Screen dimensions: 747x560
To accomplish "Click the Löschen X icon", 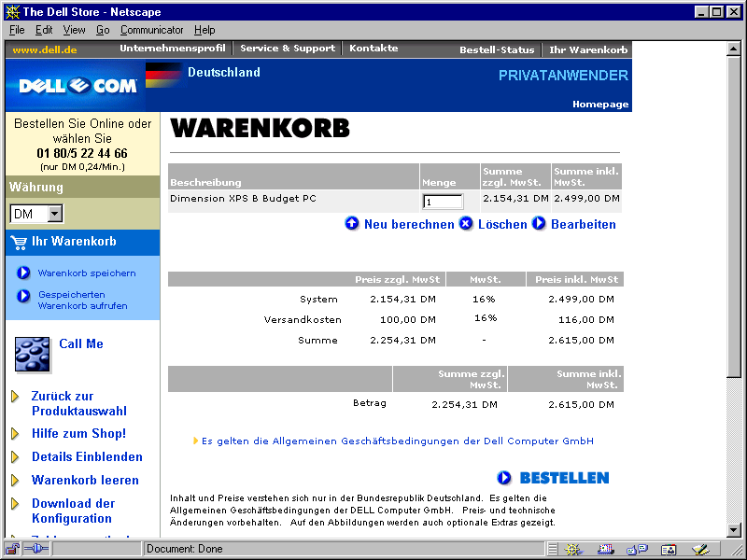I will (x=466, y=223).
